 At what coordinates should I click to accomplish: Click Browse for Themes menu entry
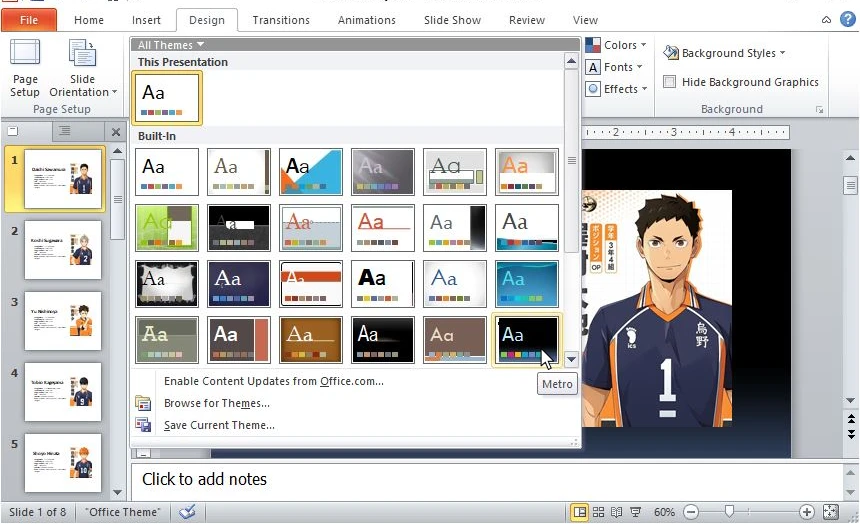coord(217,403)
